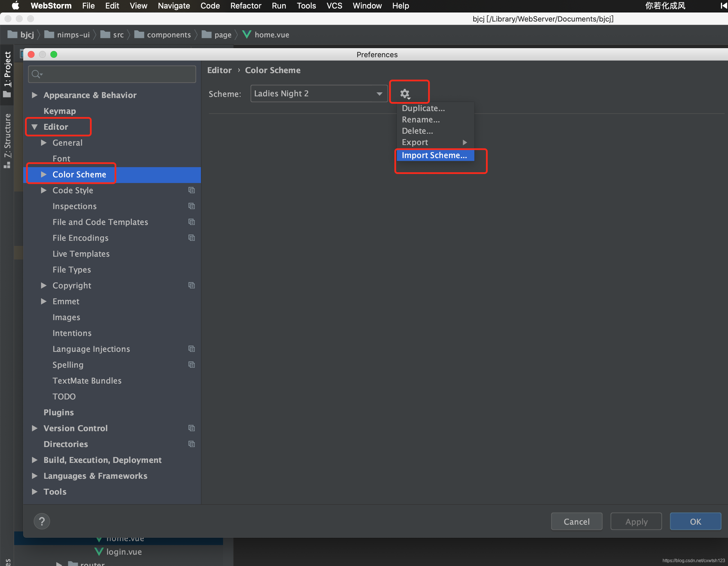728x566 pixels.
Task: Collapse the Editor tree node
Action: click(35, 127)
